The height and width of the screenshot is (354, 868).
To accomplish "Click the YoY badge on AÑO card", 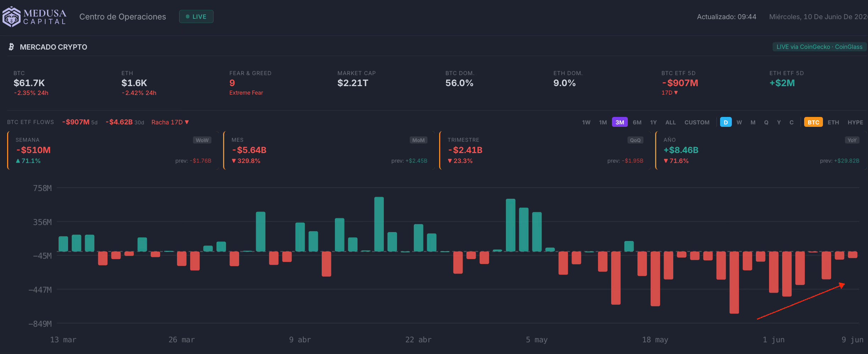I will click(852, 140).
